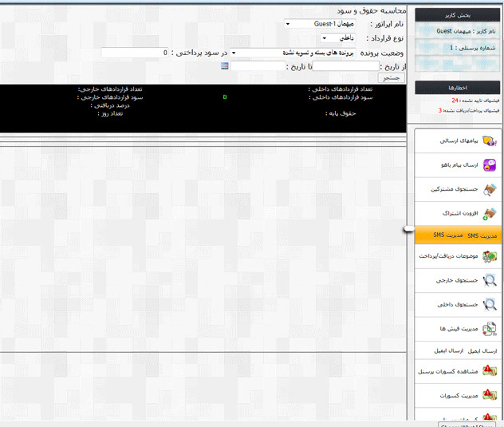Expand the نوع قرارداد contract type dropdown
This screenshot has width=504, height=427.
pyautogui.click(x=338, y=38)
